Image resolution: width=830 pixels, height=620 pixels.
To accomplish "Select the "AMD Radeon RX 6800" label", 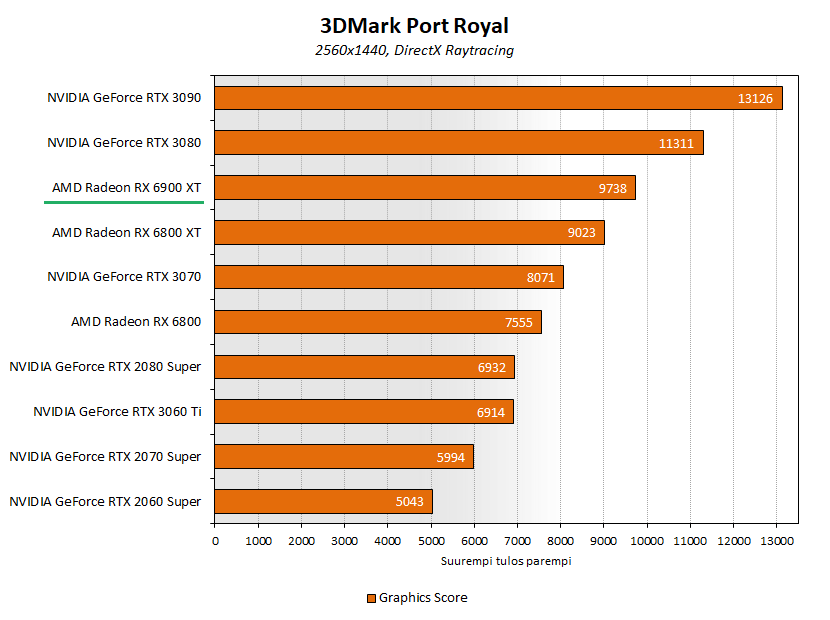I will [x=136, y=321].
